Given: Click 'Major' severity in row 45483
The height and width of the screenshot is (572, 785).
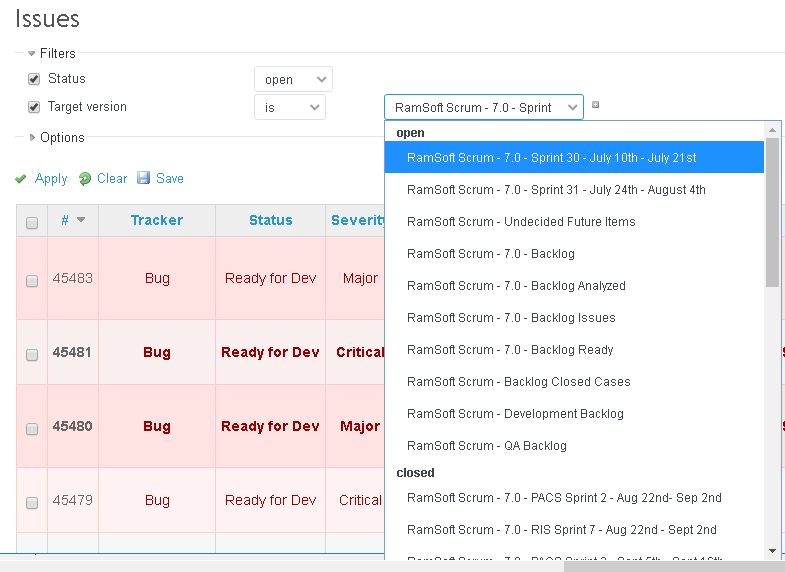Looking at the screenshot, I should tap(360, 278).
